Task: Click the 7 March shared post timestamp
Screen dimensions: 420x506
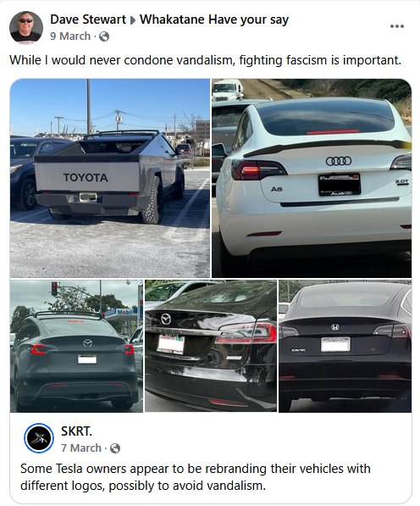Action: click(81, 448)
